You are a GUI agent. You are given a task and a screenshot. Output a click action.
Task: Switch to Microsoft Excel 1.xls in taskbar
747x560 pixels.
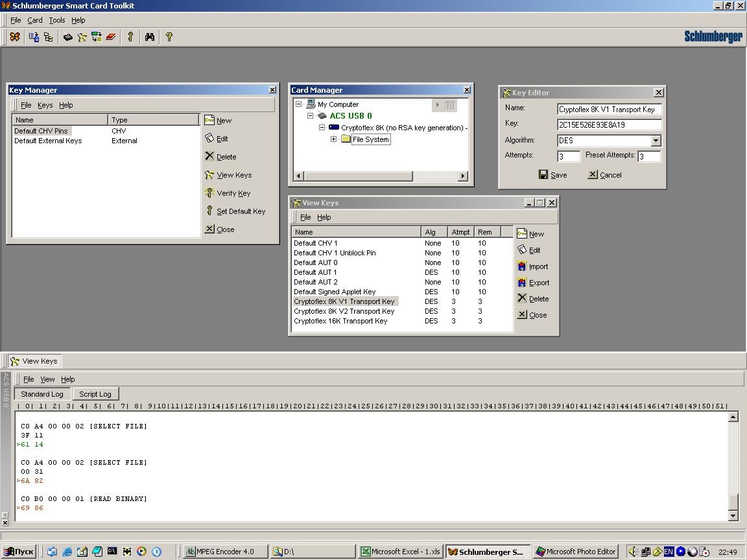tap(401, 552)
